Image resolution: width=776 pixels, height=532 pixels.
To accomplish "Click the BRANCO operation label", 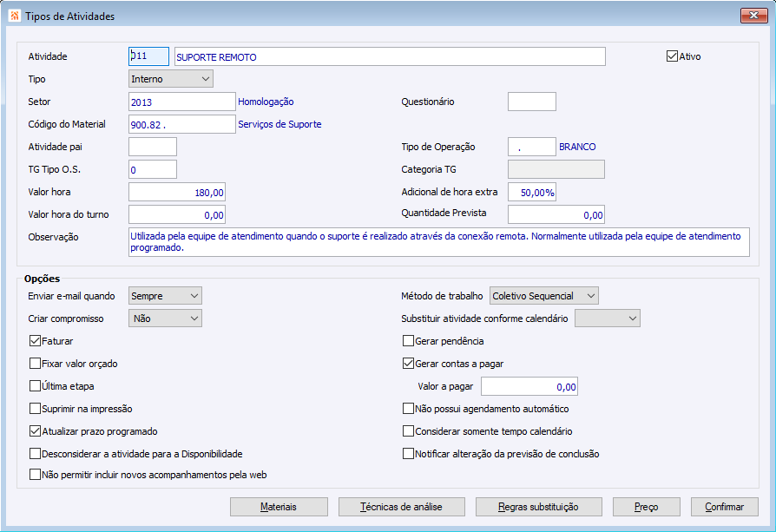I will (x=577, y=147).
